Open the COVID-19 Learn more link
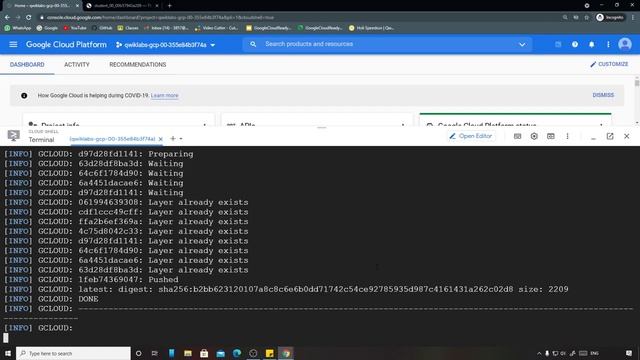The width and height of the screenshot is (640, 360). 164,95
